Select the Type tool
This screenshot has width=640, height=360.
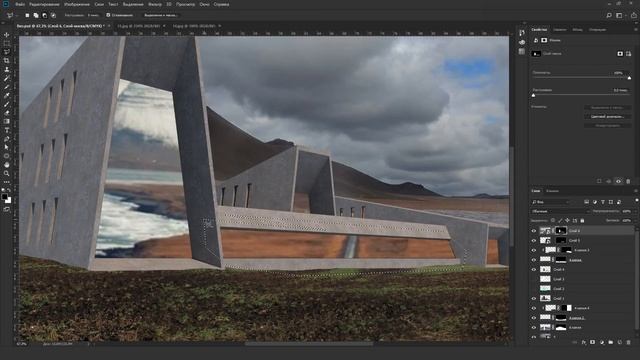[x=7, y=130]
